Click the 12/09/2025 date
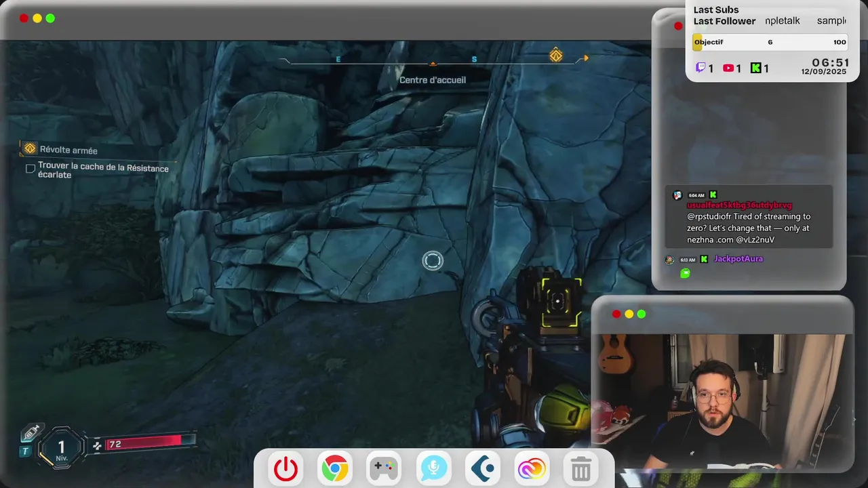 click(824, 71)
